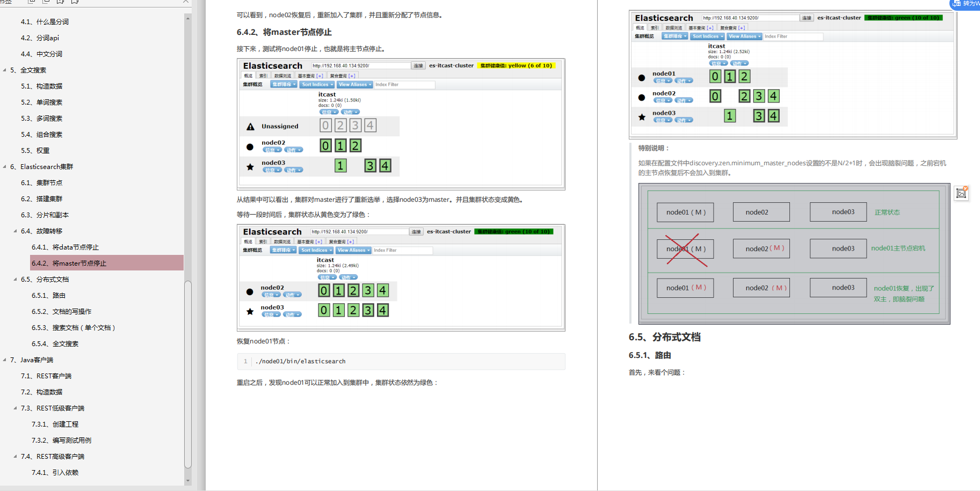Open bookmark 7.2、构造数据
This screenshot has width=980, height=491.
[x=41, y=392]
